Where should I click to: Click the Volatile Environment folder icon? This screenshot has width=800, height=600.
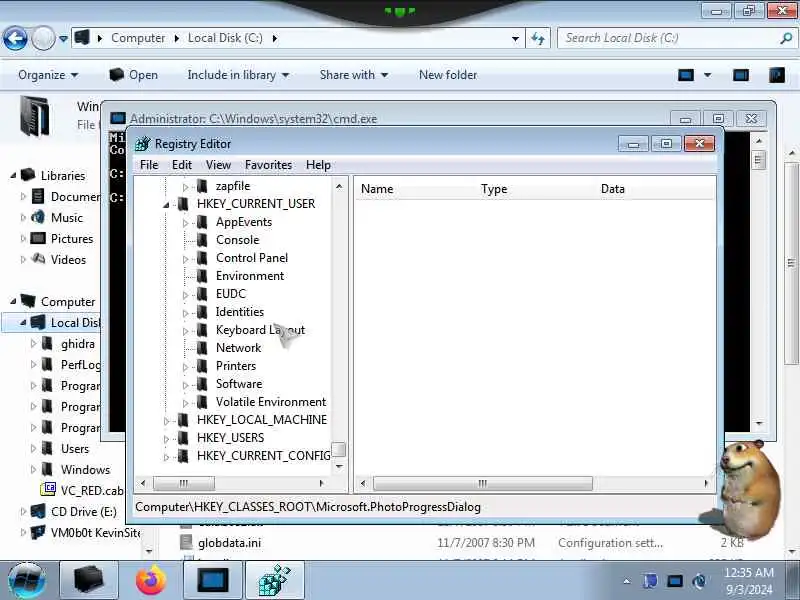click(203, 402)
